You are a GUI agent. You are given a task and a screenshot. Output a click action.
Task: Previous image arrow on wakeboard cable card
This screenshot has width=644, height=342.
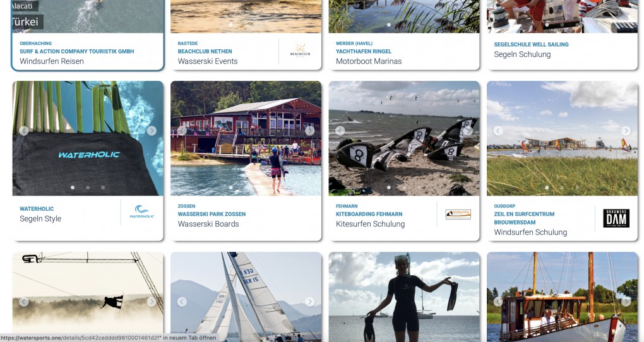[x=24, y=302]
